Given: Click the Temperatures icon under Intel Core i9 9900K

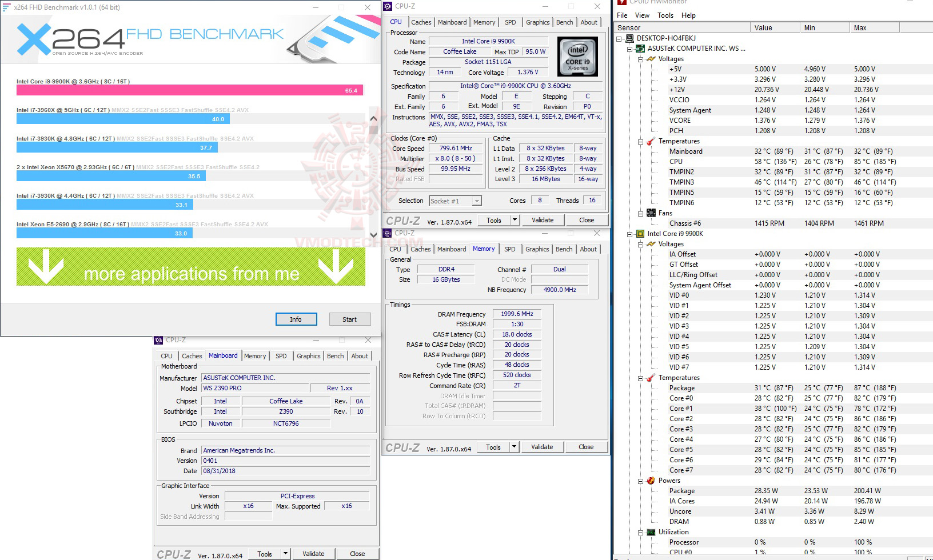Looking at the screenshot, I should pos(651,378).
